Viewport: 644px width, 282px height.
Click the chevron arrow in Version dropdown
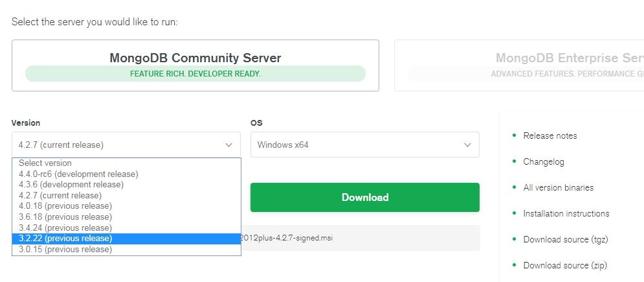pos(228,145)
